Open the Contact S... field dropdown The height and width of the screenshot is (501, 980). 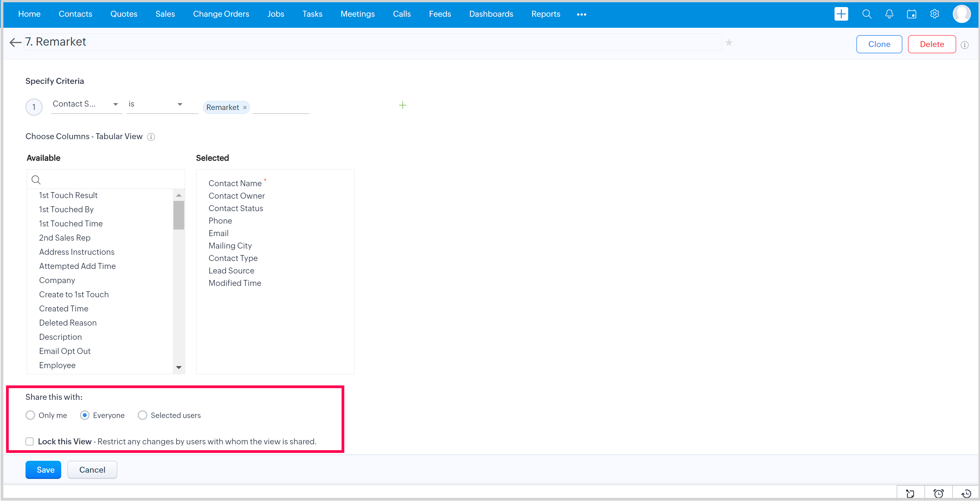(x=86, y=104)
